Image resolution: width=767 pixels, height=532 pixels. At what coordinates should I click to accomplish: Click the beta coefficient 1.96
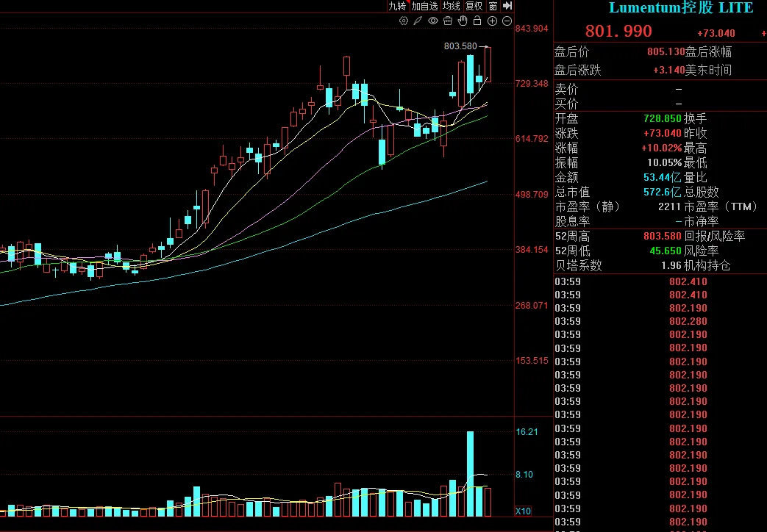pos(671,265)
